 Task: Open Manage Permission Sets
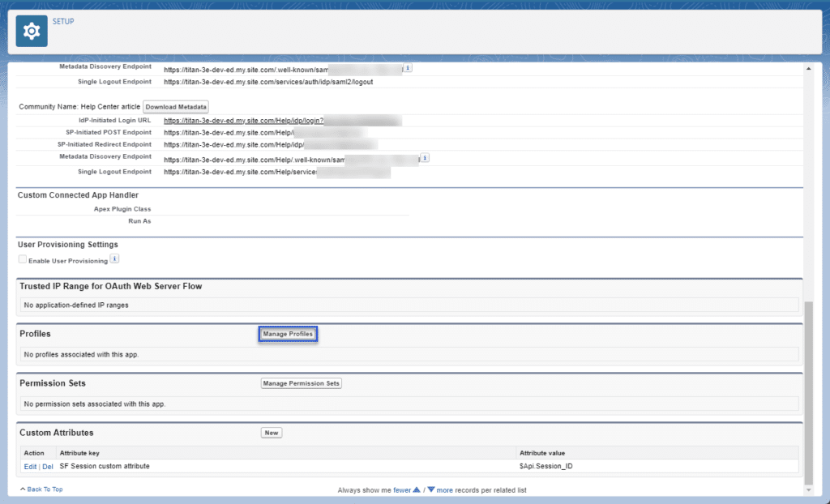(301, 383)
